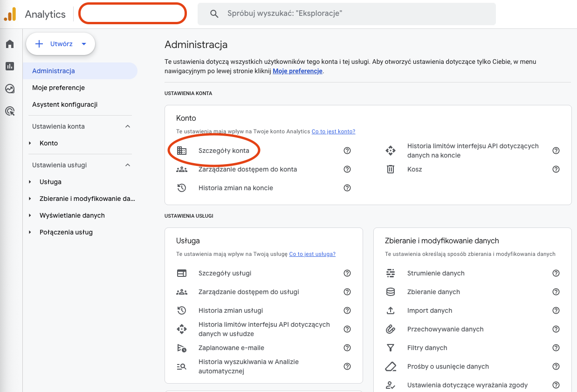Click the Filtry danych funnel icon
Viewport: 577px width, 392px height.
(x=391, y=348)
